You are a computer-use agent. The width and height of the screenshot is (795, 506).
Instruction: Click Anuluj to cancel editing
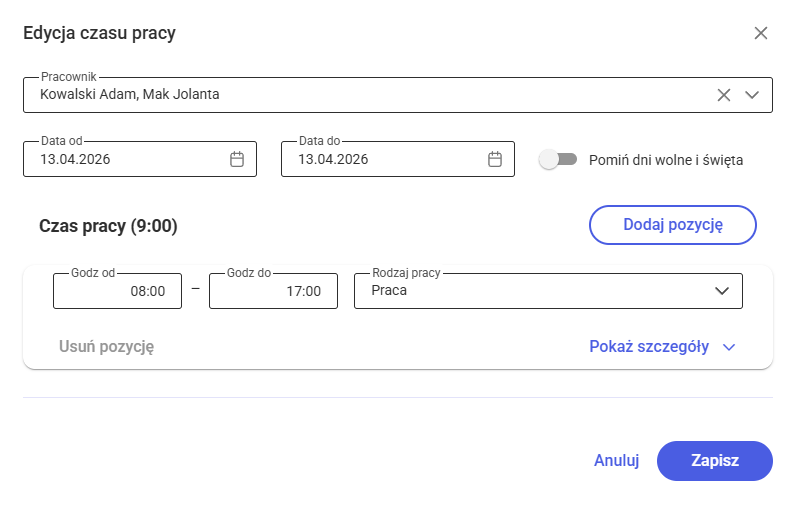(x=617, y=461)
